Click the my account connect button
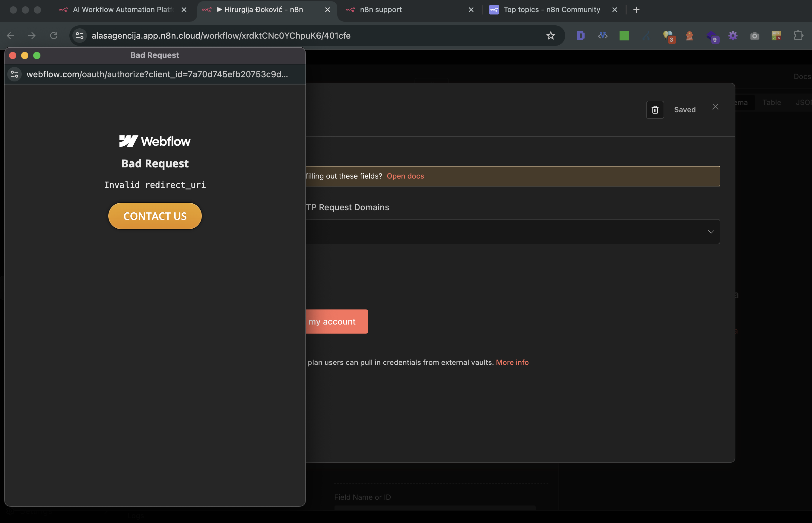Screen dimensions: 812x523 point(337,321)
